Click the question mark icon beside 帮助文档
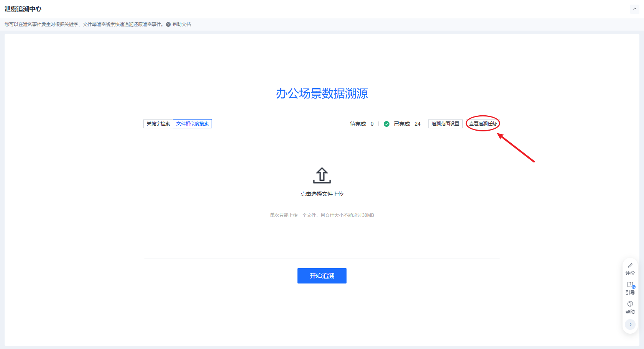Screen dimensions: 644x349 tap(168, 25)
